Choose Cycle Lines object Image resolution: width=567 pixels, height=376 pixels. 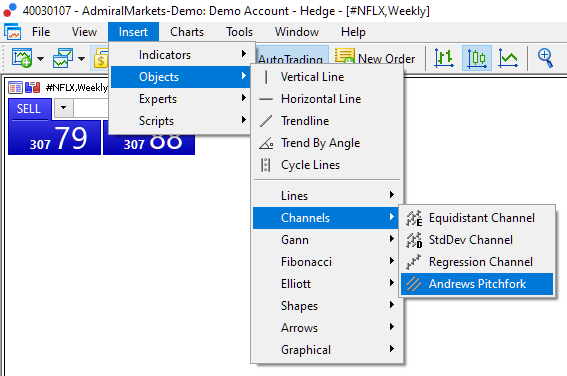click(327, 165)
